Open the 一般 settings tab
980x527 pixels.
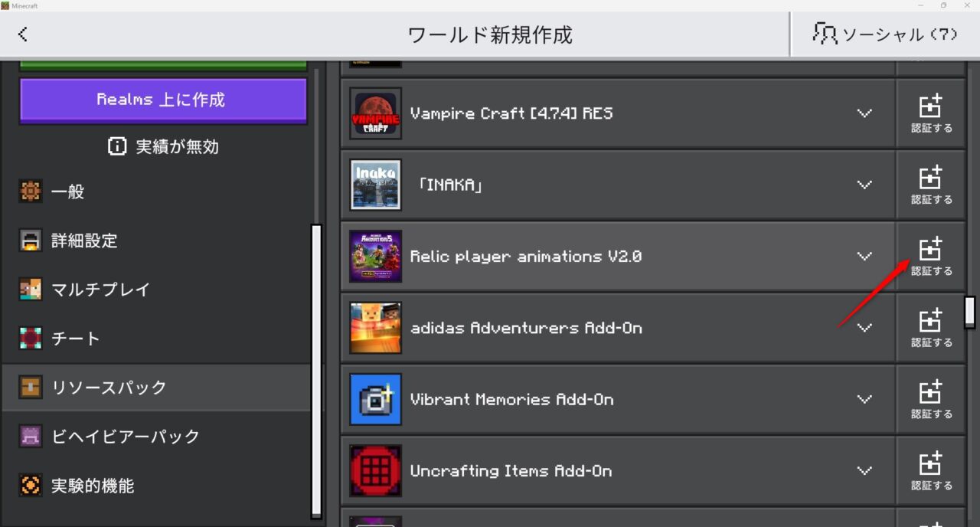tap(156, 191)
